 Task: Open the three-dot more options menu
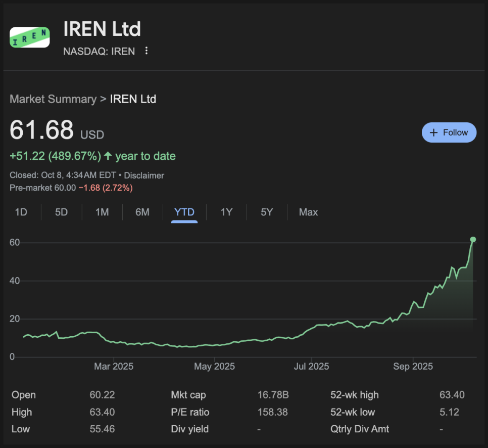147,51
